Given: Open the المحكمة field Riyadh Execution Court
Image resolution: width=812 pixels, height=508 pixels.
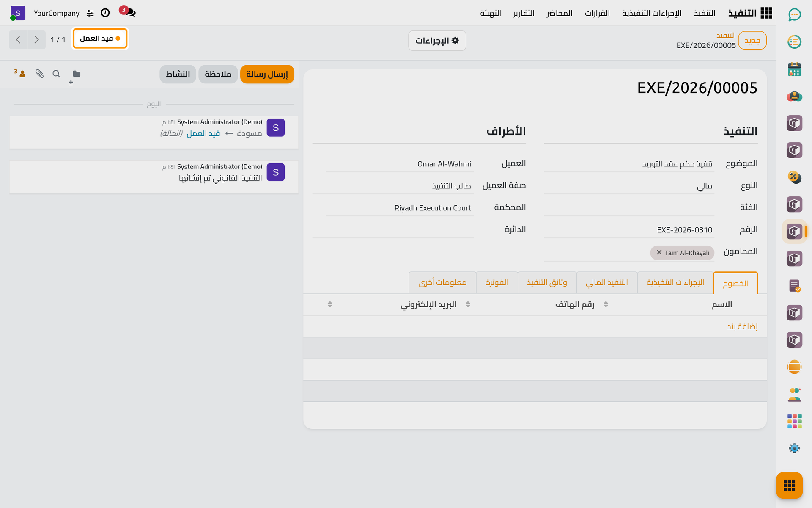Looking at the screenshot, I should click(399, 208).
